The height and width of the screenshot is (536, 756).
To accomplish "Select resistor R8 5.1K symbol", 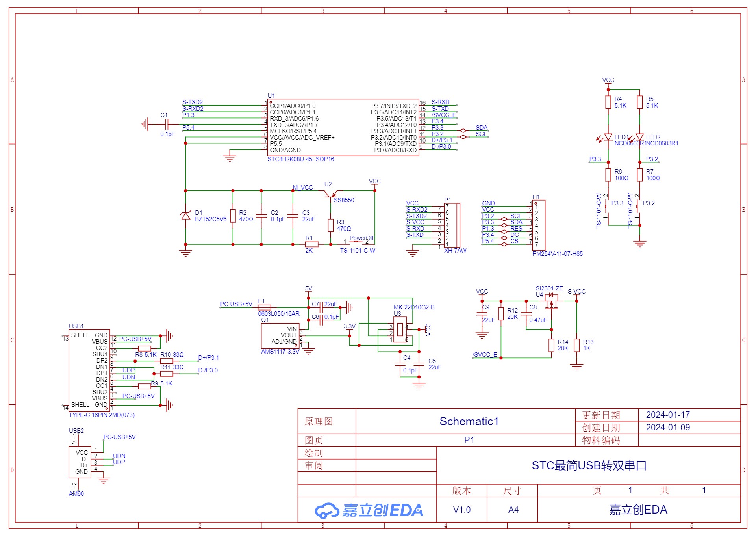I will pos(145,348).
